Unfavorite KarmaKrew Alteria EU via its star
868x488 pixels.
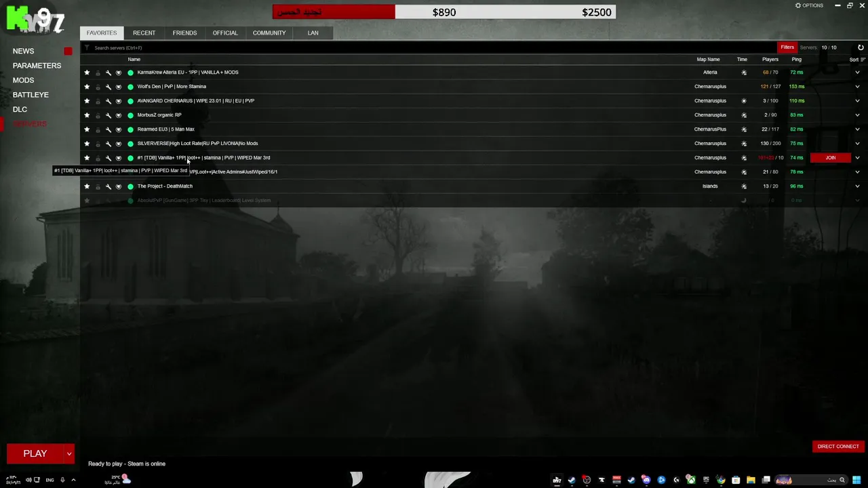87,73
